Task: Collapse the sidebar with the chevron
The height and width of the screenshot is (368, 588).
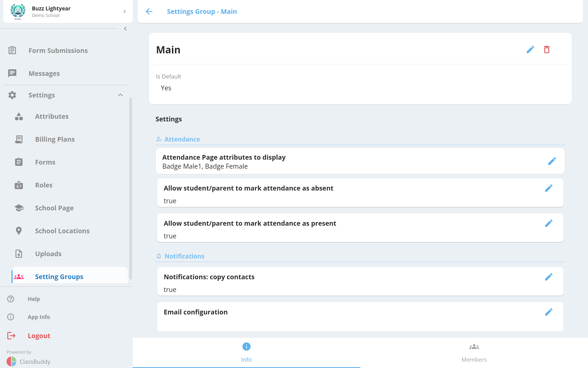Action: (125, 29)
